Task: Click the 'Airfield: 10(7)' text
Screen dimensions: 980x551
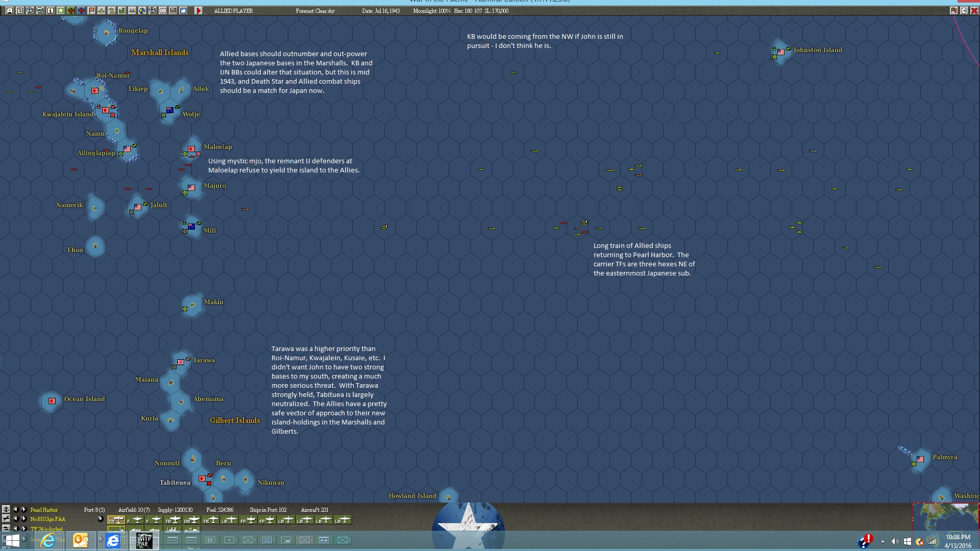Action: pyautogui.click(x=134, y=510)
